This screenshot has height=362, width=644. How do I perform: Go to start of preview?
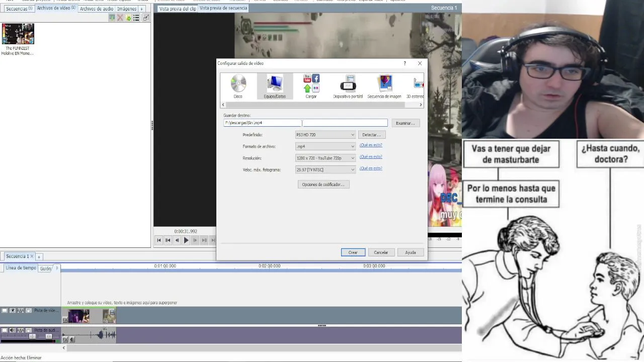159,240
